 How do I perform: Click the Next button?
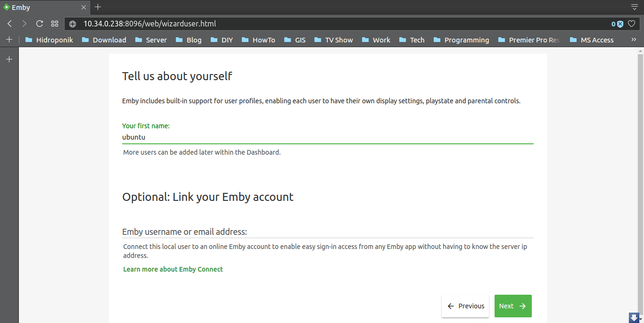[513, 306]
